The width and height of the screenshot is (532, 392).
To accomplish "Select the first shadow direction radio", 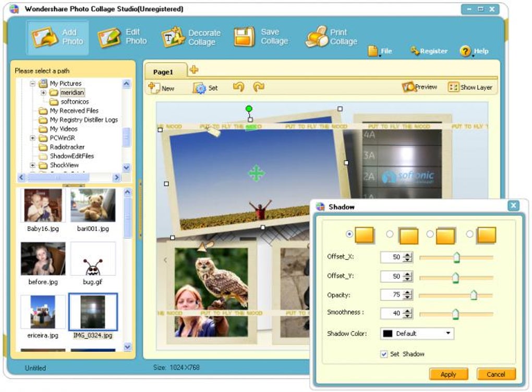I will click(349, 234).
